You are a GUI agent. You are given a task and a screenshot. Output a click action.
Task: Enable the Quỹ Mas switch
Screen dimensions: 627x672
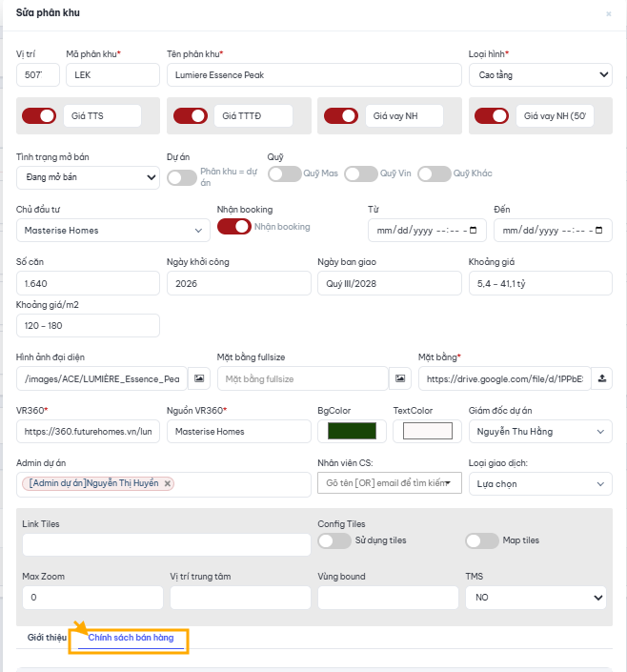point(285,173)
